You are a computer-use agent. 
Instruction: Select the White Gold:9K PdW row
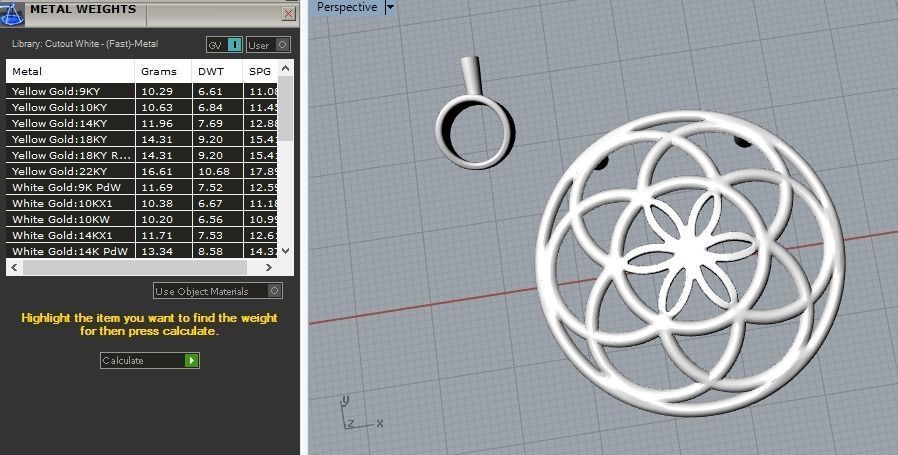142,187
